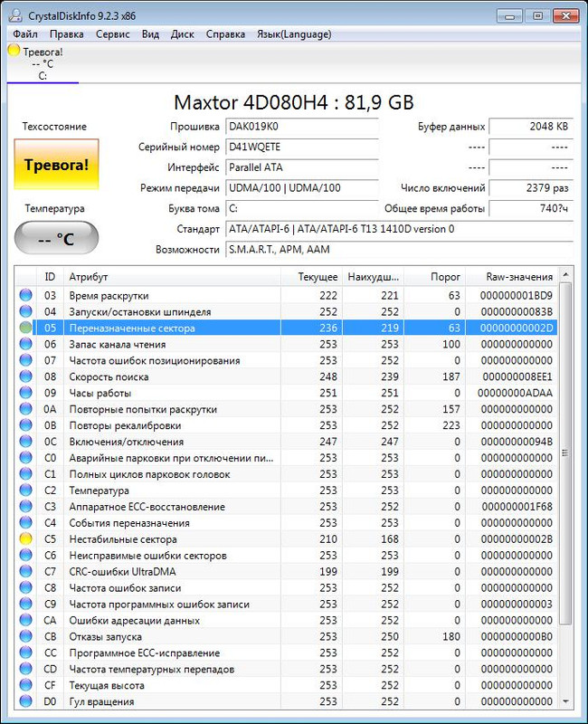The image size is (588, 724).
Task: Click status icon for C1 Полных циклов парковок
Action: [x=26, y=473]
